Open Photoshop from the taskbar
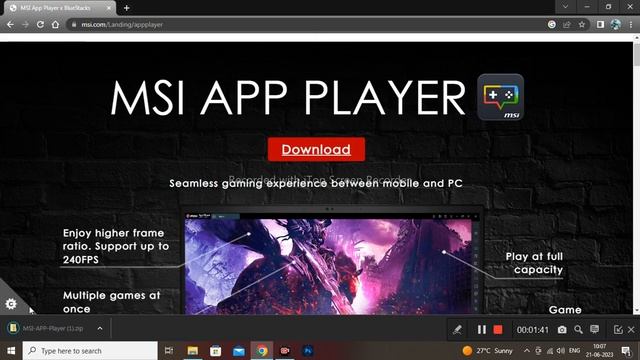Viewport: 640px width, 360px height. 308,351
